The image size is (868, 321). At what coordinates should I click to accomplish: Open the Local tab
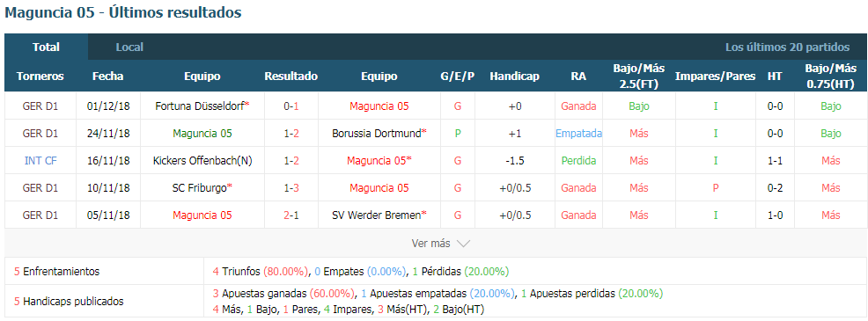(129, 47)
